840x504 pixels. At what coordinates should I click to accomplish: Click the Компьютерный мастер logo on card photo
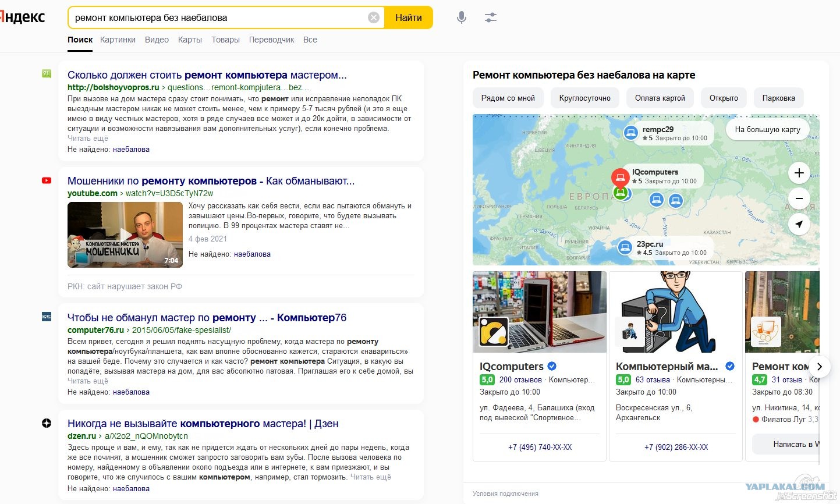629,332
